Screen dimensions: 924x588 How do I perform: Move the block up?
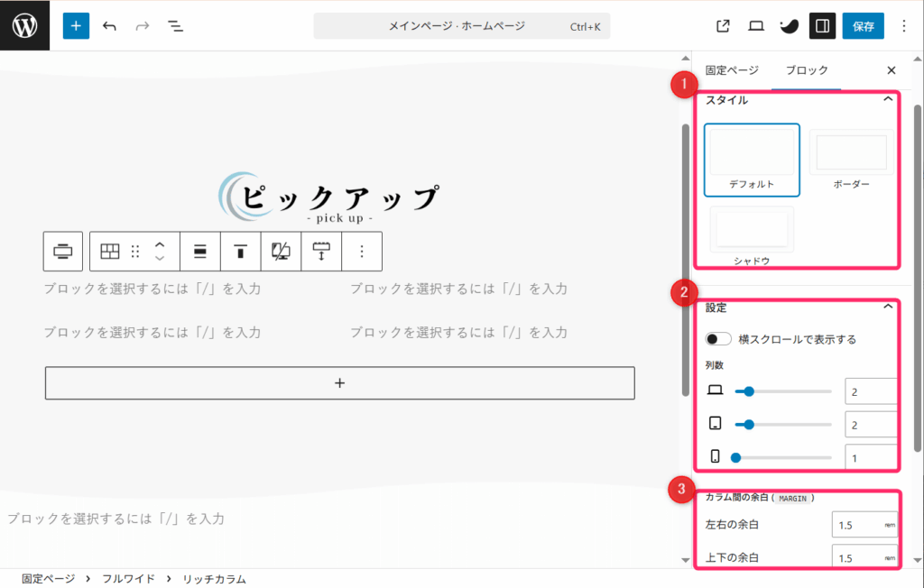160,244
